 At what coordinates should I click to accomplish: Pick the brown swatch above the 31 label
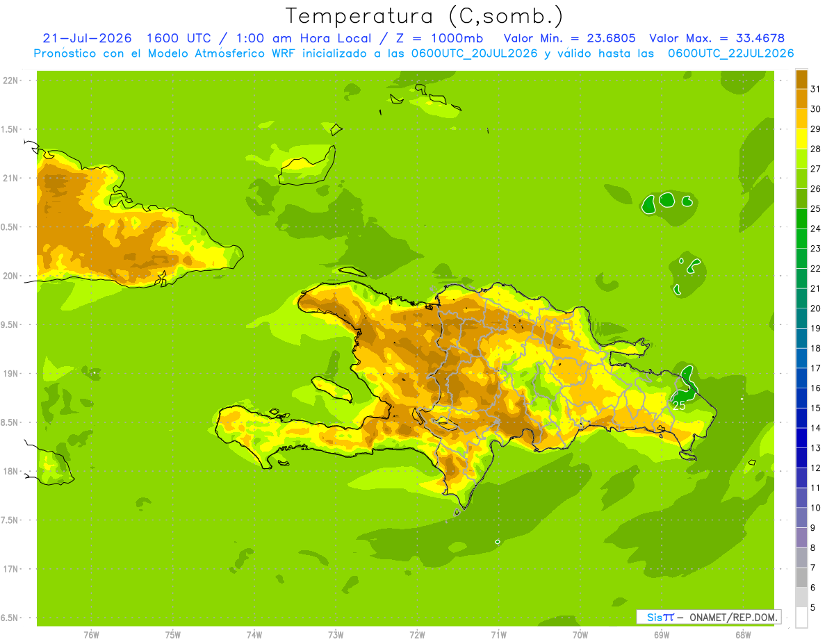click(x=801, y=79)
